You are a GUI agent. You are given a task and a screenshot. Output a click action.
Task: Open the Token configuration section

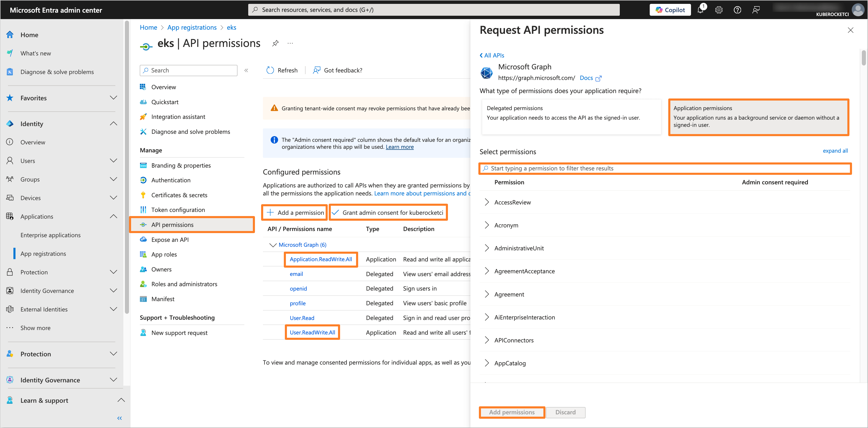(178, 209)
